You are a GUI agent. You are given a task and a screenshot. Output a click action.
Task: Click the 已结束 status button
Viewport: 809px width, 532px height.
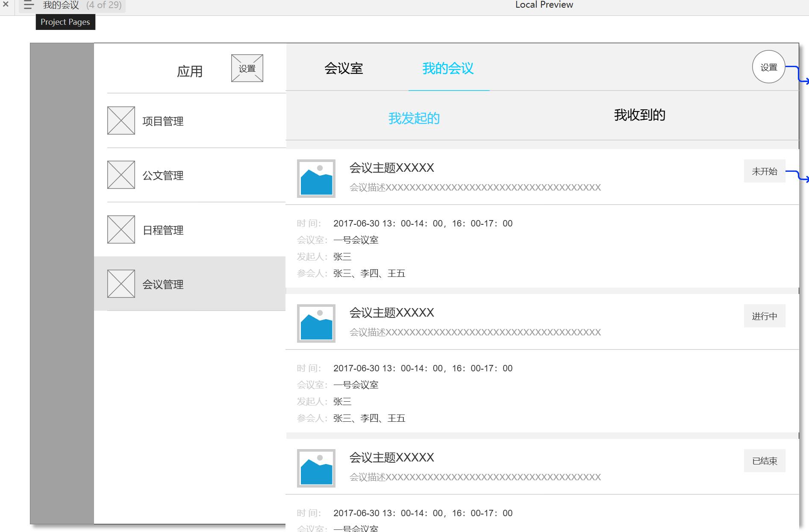pos(765,461)
